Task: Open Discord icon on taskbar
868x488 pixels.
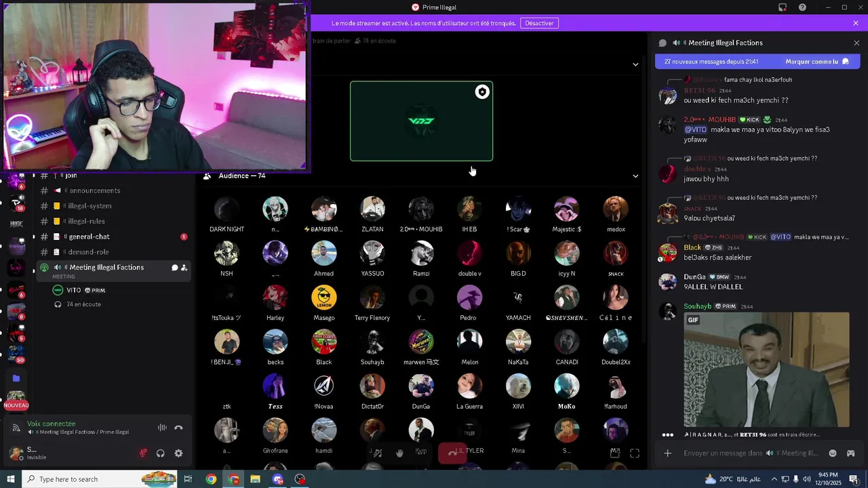Action: pyautogui.click(x=278, y=479)
